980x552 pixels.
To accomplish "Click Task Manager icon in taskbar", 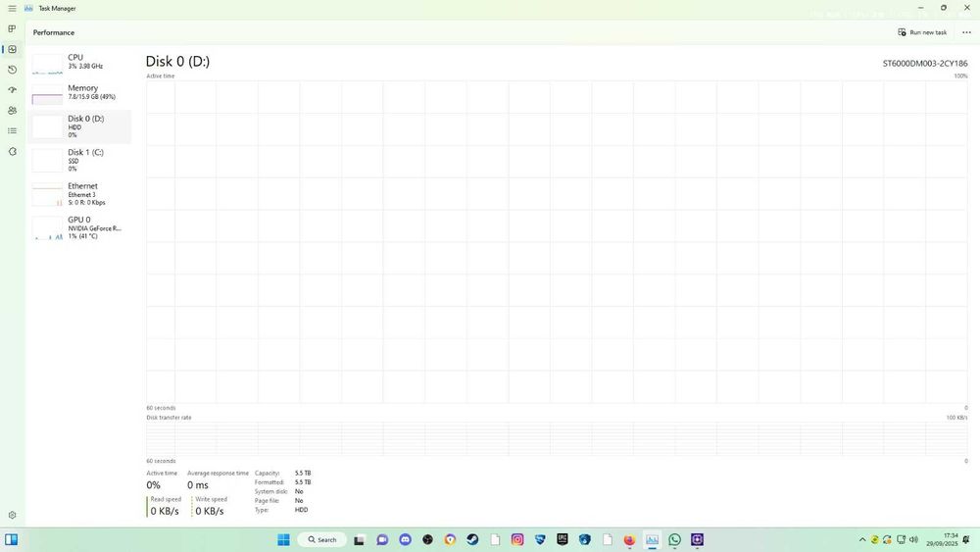I will click(x=652, y=539).
